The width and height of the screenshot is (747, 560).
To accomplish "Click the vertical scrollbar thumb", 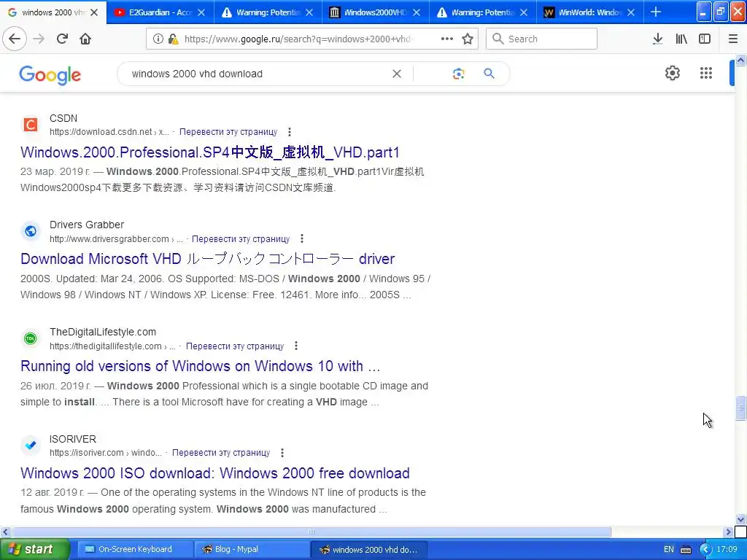I will point(740,408).
